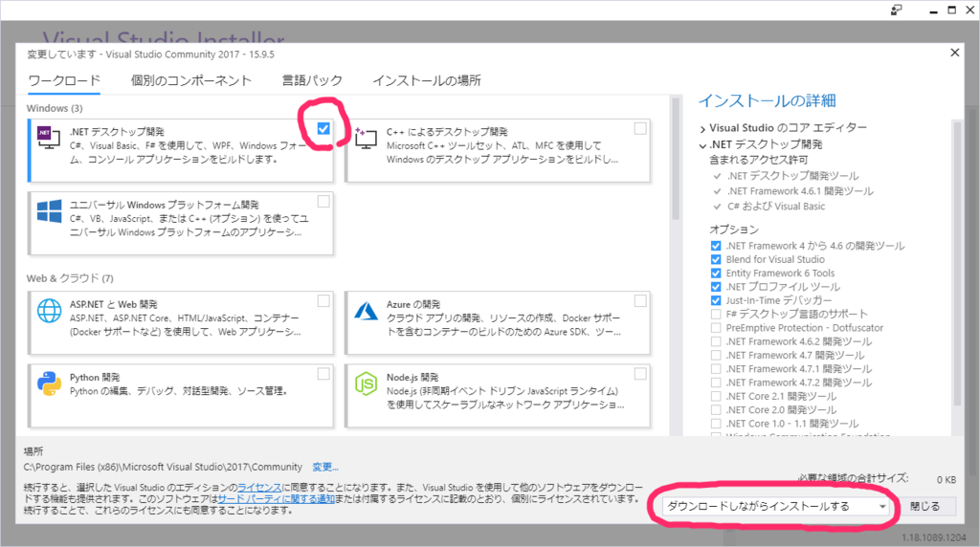Check the C++ によるデスクトップ開発 workload

point(640,129)
